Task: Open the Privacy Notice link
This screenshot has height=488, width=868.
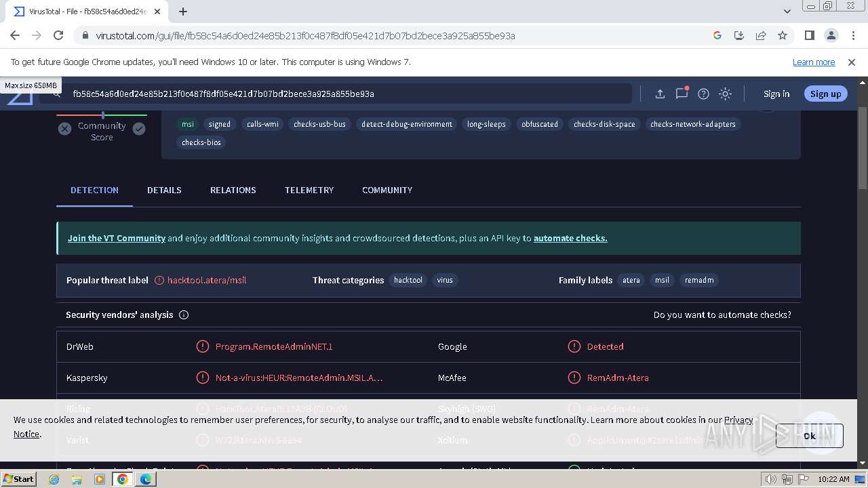Action: 738,420
